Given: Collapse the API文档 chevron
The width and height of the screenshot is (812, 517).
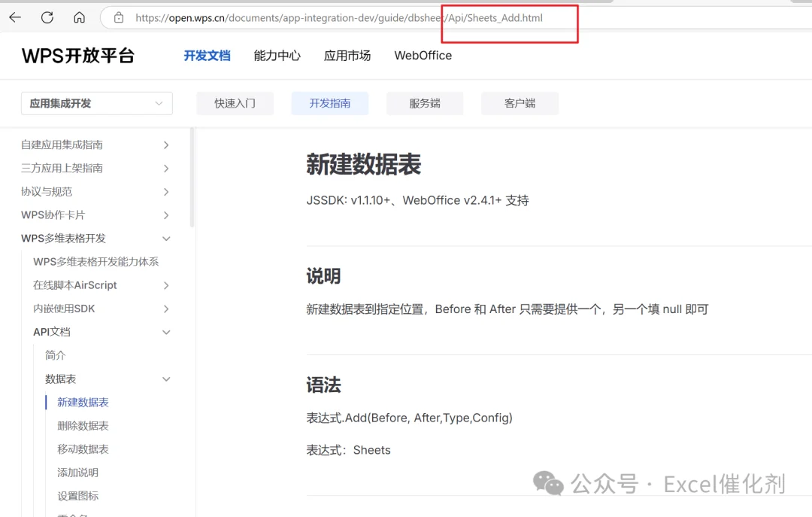Looking at the screenshot, I should tap(166, 332).
